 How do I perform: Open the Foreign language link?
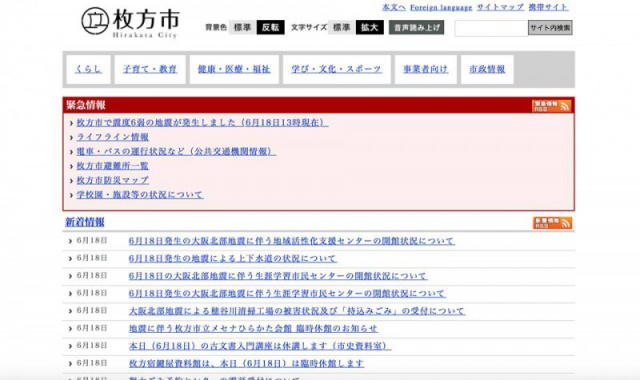point(441,7)
